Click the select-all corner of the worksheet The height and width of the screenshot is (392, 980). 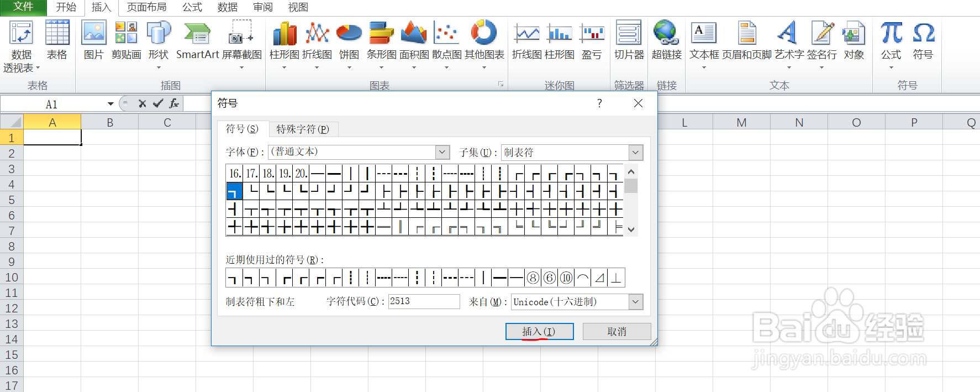tap(12, 122)
